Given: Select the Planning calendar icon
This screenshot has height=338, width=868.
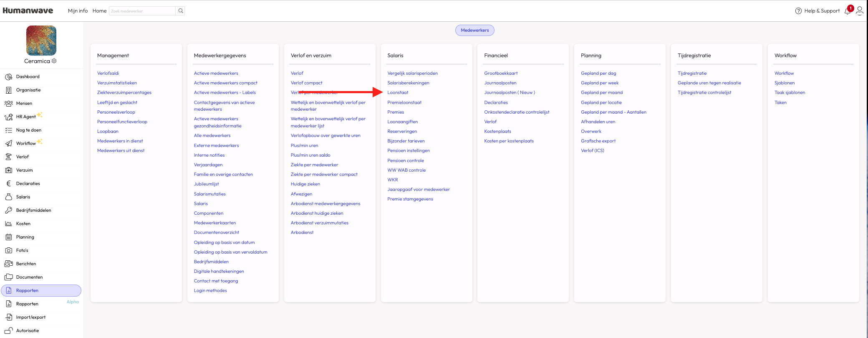Looking at the screenshot, I should click(8, 237).
